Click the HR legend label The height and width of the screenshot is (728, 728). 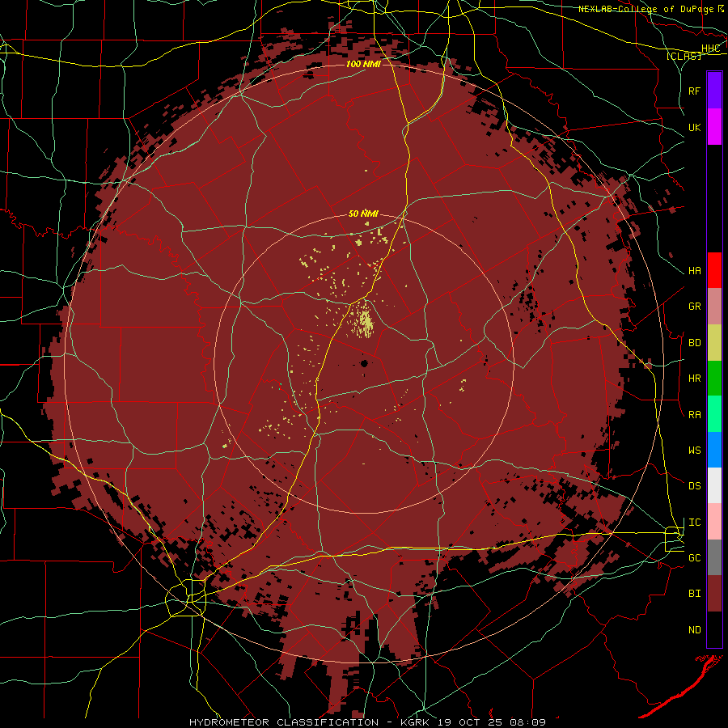coord(694,379)
